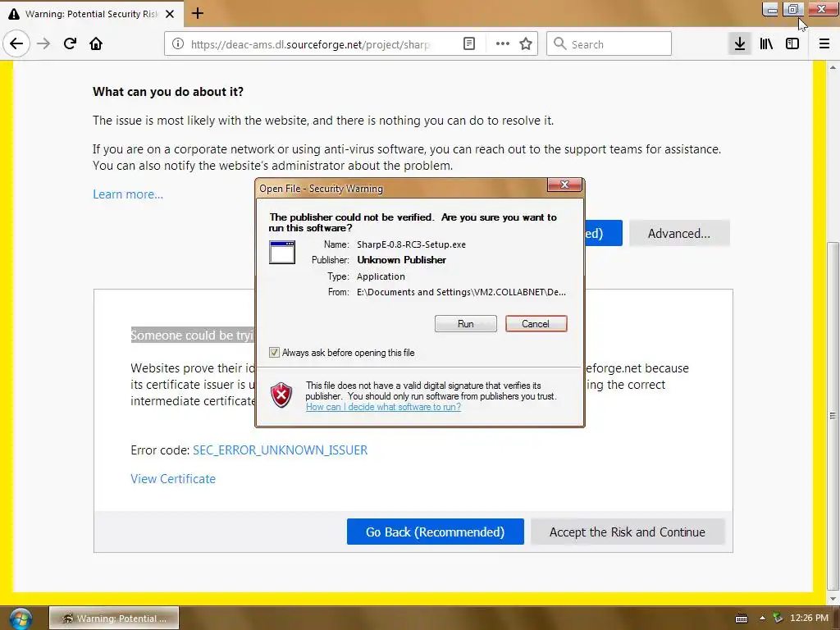Viewport: 840px width, 630px height.
Task: Open the downloads panel arrow
Action: click(x=740, y=44)
